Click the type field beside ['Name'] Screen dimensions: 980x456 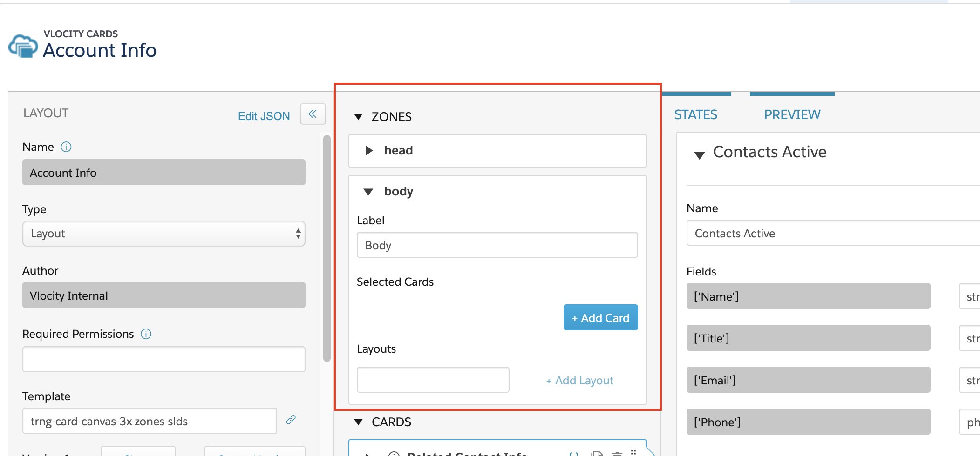coord(969,296)
